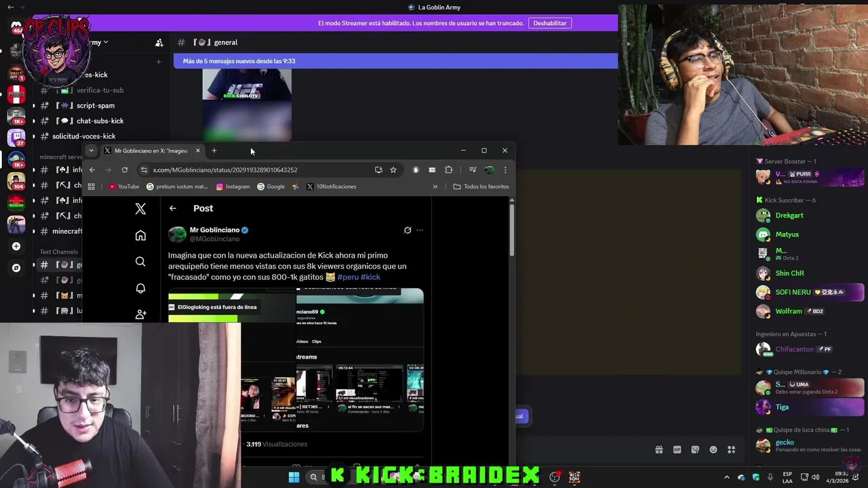The width and height of the screenshot is (868, 488).
Task: Open the Discord apps icon in chat bar
Action: point(732,449)
